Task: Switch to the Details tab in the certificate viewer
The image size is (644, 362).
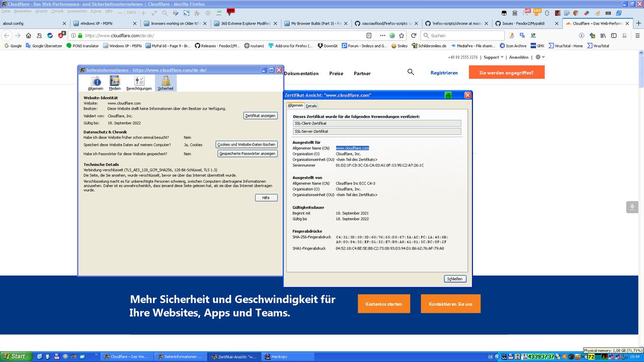Action: [311, 106]
